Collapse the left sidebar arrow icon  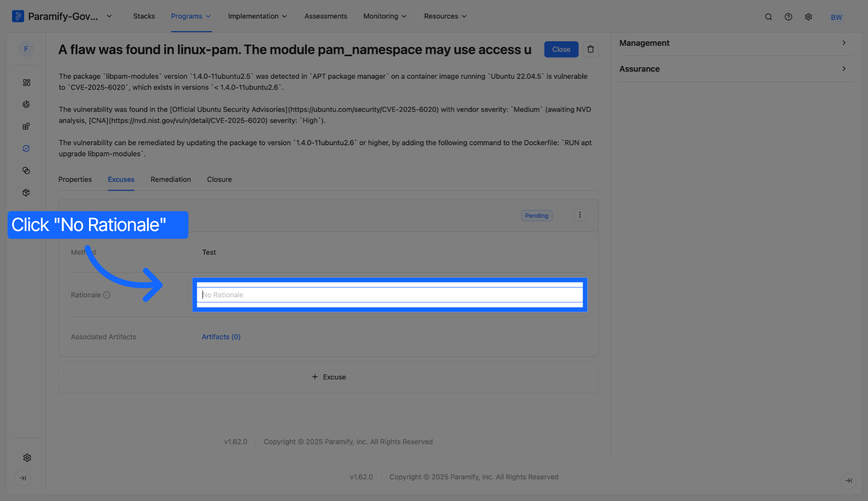point(23,478)
